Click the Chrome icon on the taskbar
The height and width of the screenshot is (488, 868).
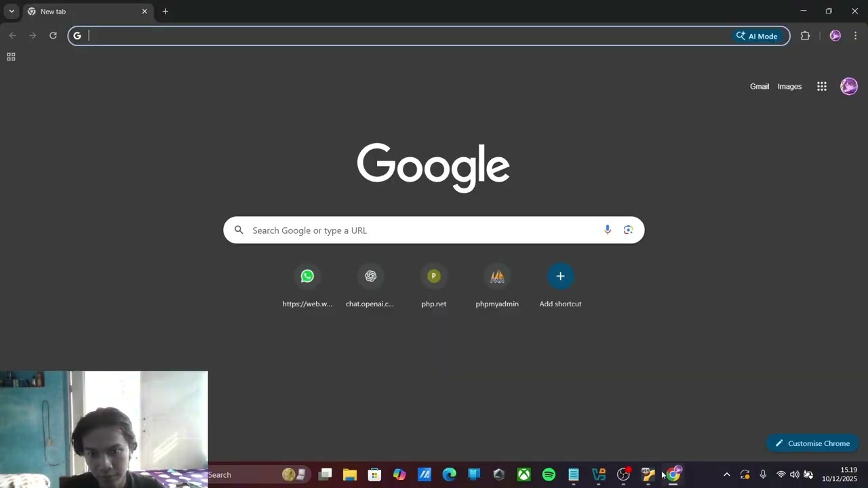click(673, 474)
